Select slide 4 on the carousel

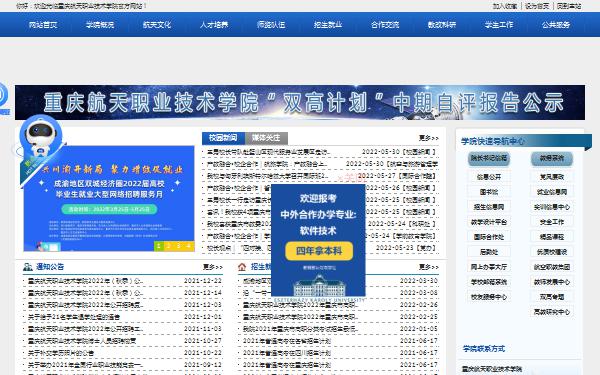tap(189, 246)
